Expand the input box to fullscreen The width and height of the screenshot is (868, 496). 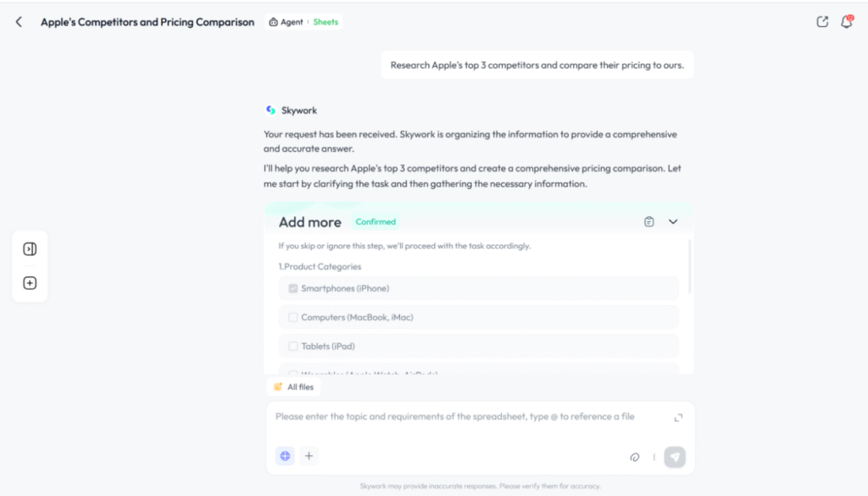pos(678,417)
